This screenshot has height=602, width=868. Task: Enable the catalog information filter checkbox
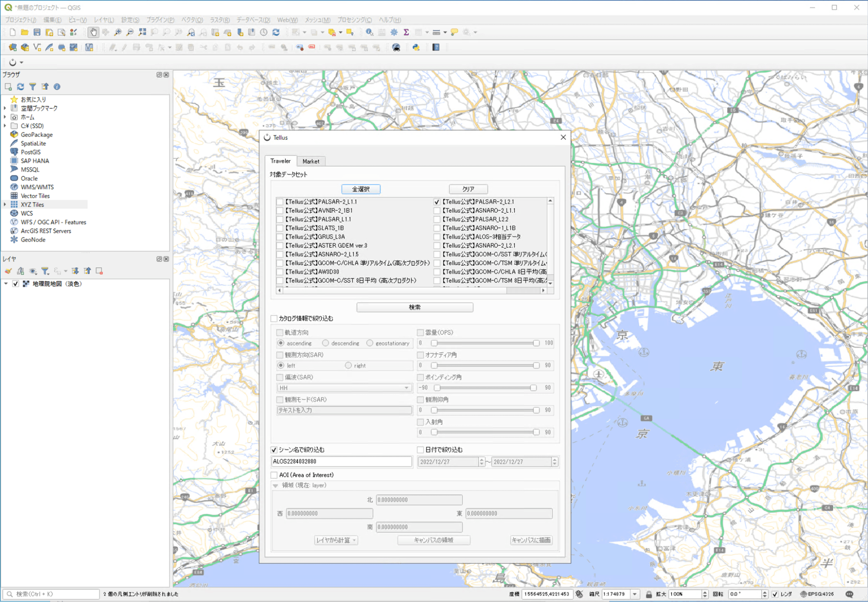point(274,319)
